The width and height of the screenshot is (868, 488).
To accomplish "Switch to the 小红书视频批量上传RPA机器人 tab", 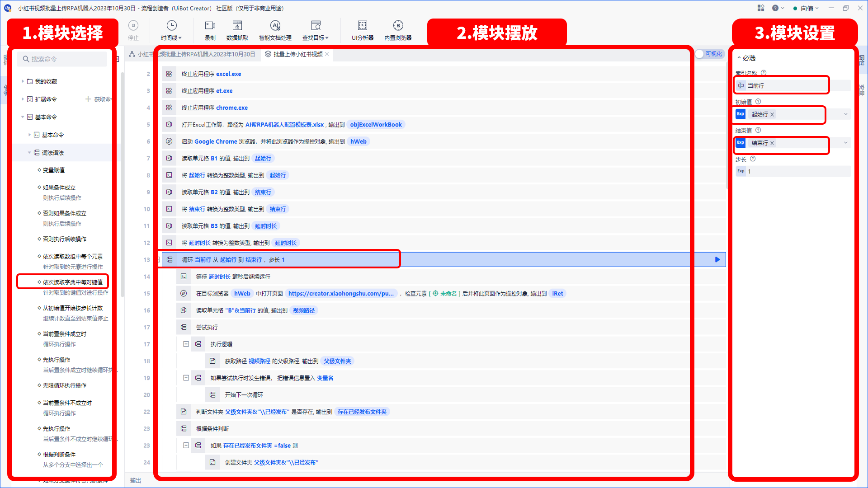I will (192, 54).
